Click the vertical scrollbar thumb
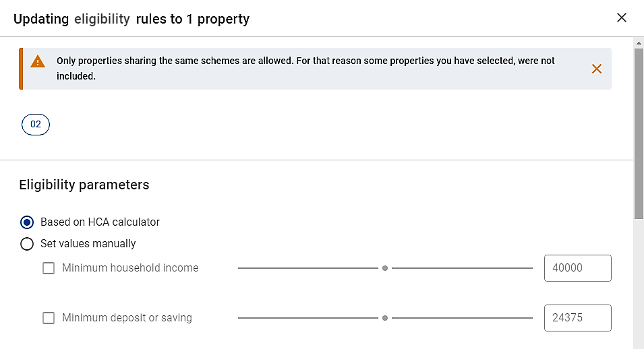The height and width of the screenshot is (349, 644). tap(639, 134)
